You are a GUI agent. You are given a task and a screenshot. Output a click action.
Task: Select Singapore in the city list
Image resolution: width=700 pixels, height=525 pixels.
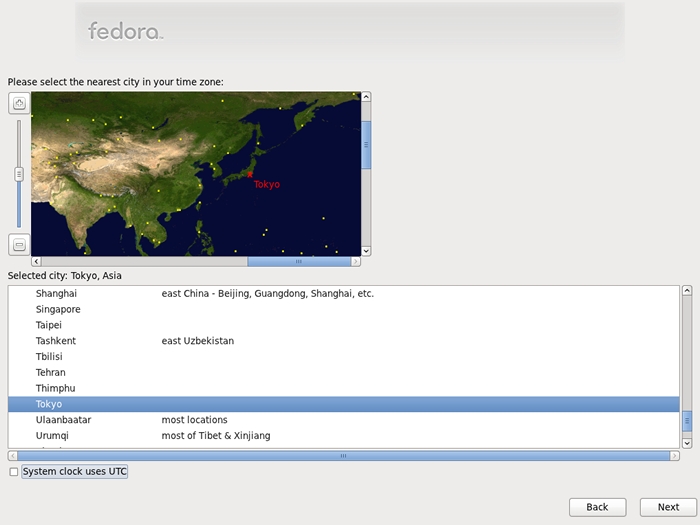tap(344, 309)
